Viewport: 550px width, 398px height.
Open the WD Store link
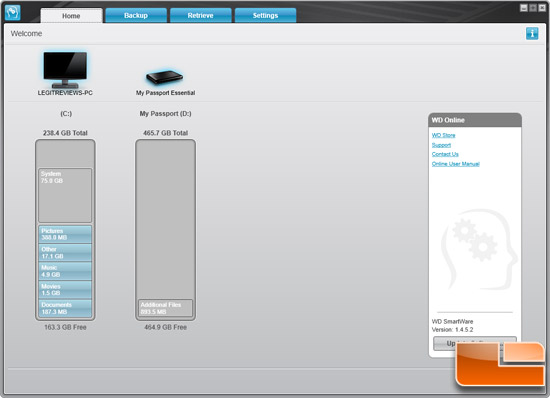(443, 135)
